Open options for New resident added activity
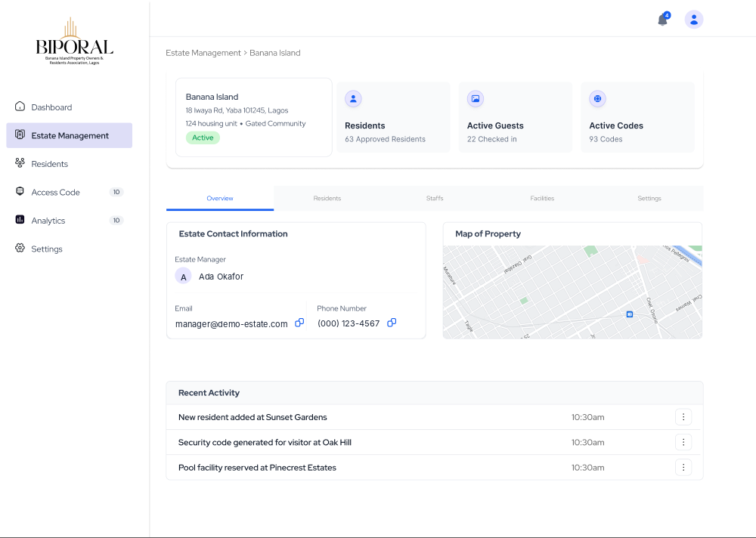This screenshot has width=756, height=538. [x=683, y=417]
